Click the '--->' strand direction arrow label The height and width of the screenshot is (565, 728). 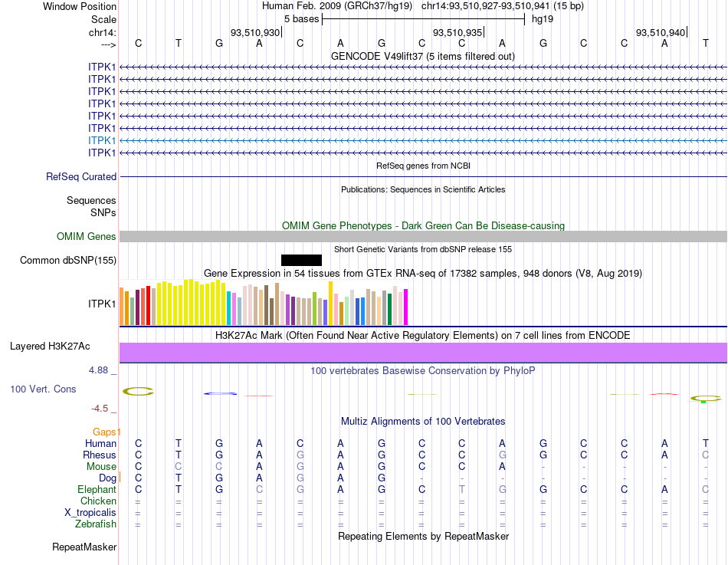[109, 44]
